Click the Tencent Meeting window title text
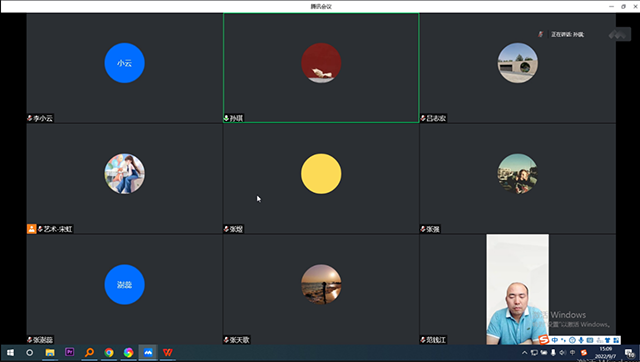The image size is (640, 362). [x=321, y=7]
